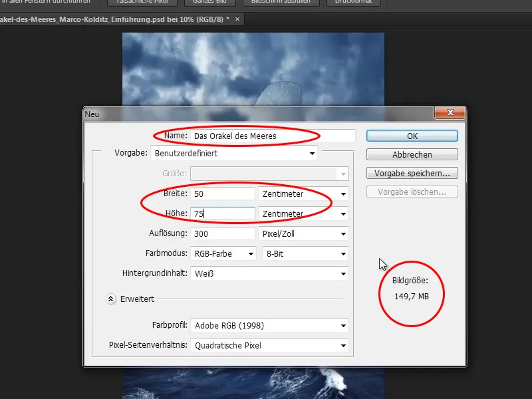Open the 8-Bit depth dropdown
Viewport: 532px width, 399px height.
pos(305,254)
